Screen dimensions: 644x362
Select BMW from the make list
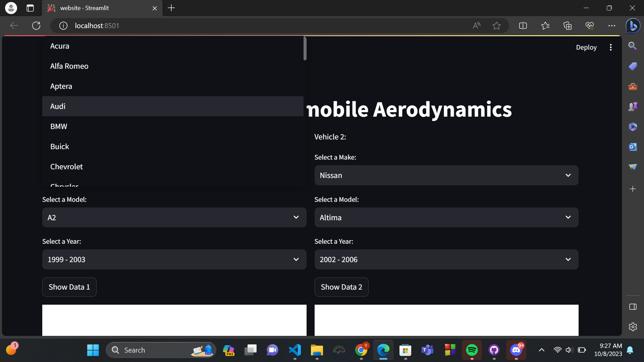(x=59, y=126)
